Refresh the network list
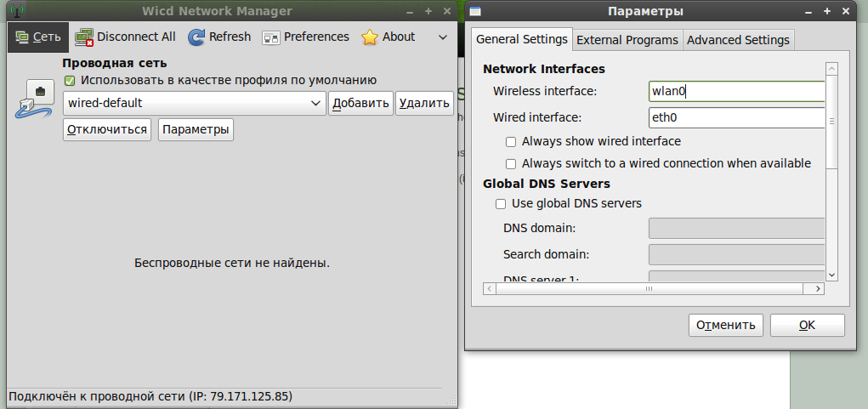Screen dimensions: 868x409 (x=219, y=37)
